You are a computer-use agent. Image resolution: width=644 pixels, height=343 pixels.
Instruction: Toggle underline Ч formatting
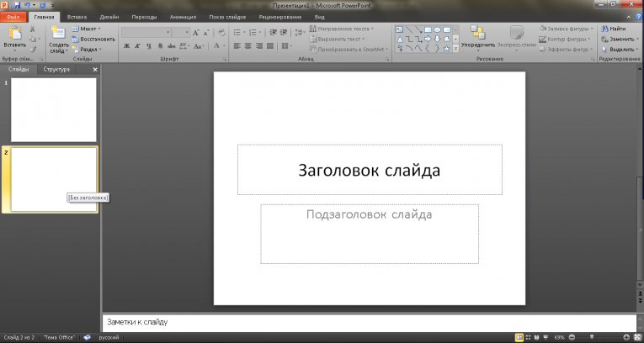coord(148,47)
